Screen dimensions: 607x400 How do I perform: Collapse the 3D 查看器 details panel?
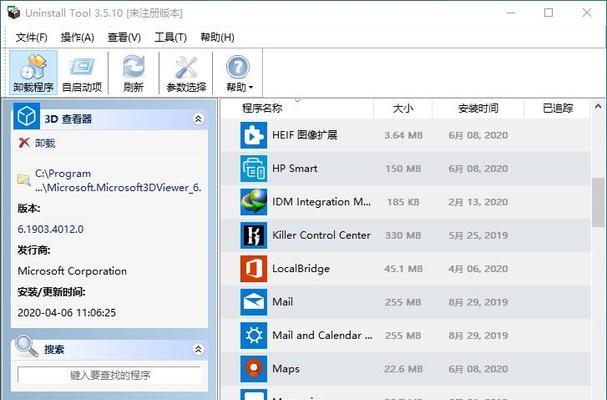click(198, 118)
